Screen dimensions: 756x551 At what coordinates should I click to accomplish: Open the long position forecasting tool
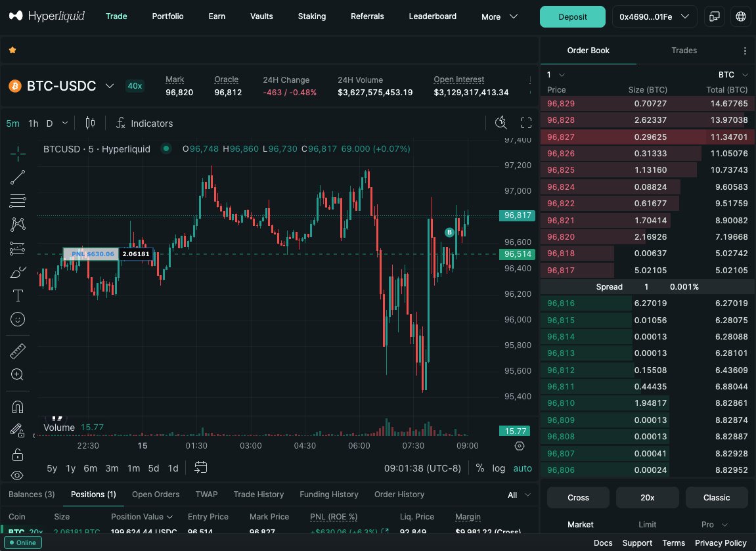click(x=18, y=248)
